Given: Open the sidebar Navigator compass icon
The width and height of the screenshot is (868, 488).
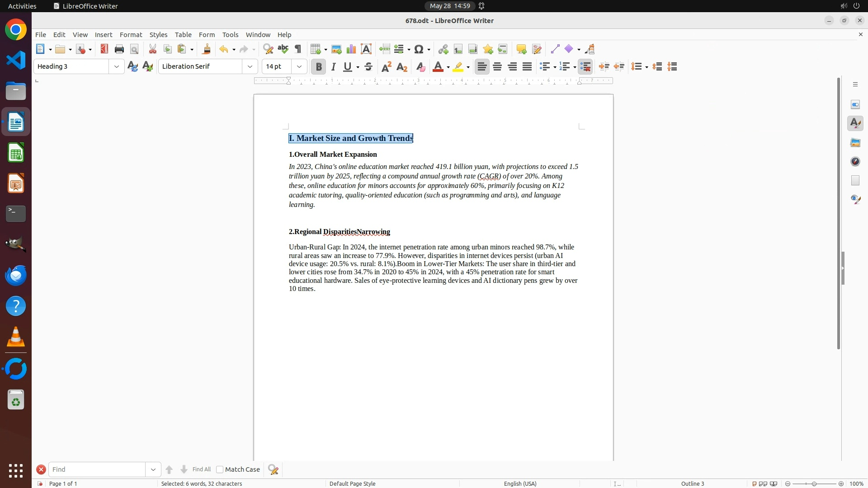Looking at the screenshot, I should tap(855, 162).
